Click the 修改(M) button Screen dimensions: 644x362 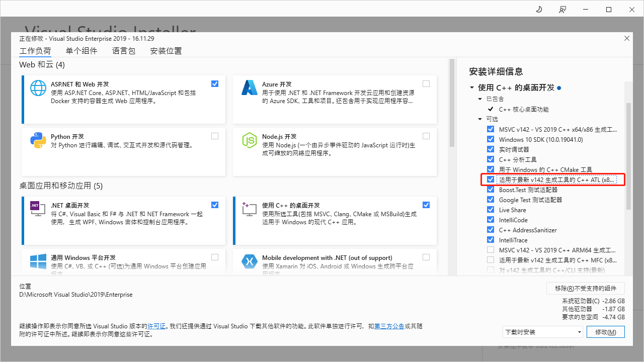pos(605,332)
